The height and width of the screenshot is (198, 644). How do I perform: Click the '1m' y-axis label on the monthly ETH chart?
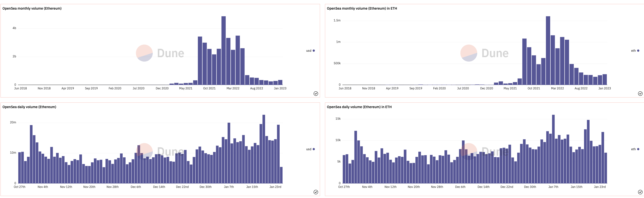[x=338, y=42]
